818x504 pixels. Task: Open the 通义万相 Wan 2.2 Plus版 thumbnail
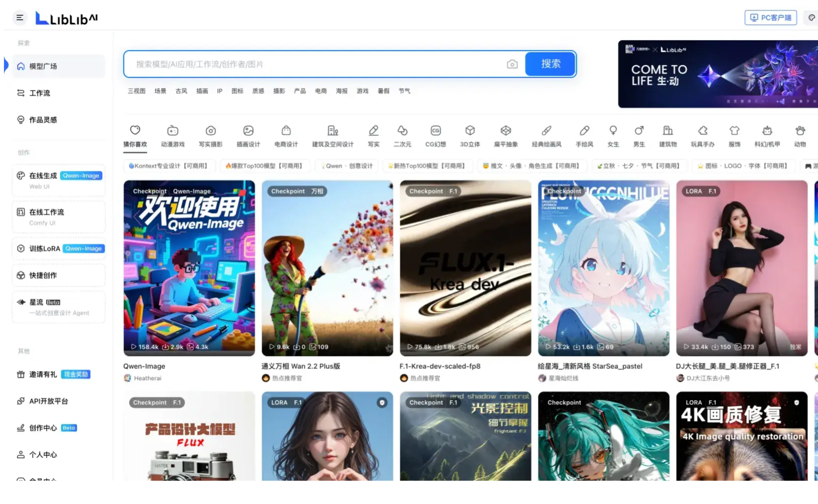(x=327, y=268)
